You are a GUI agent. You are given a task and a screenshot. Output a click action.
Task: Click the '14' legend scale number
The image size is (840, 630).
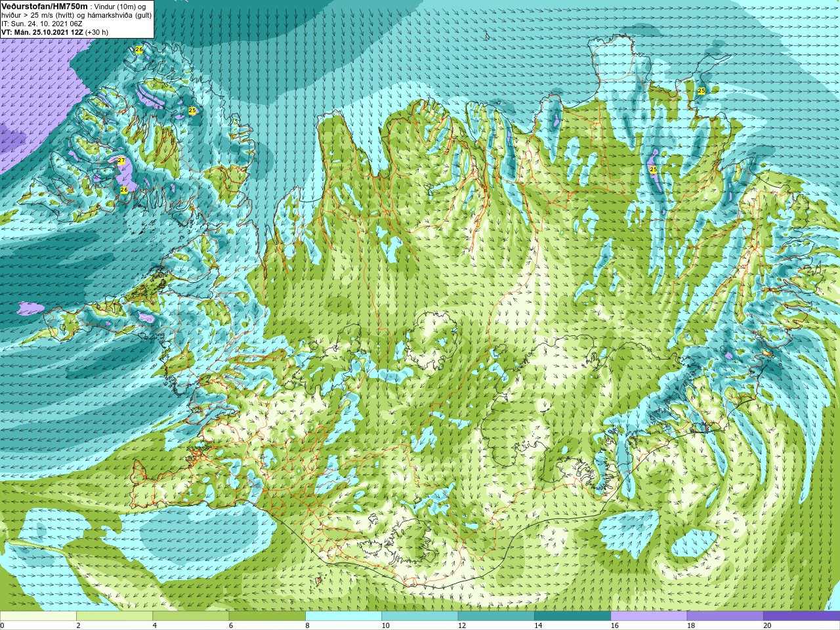[538, 625]
